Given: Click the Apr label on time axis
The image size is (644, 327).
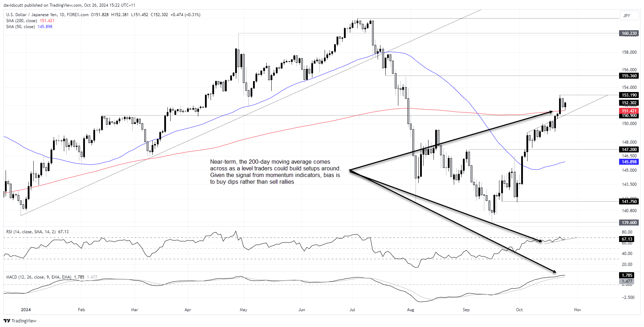Looking at the screenshot, I should [x=188, y=310].
